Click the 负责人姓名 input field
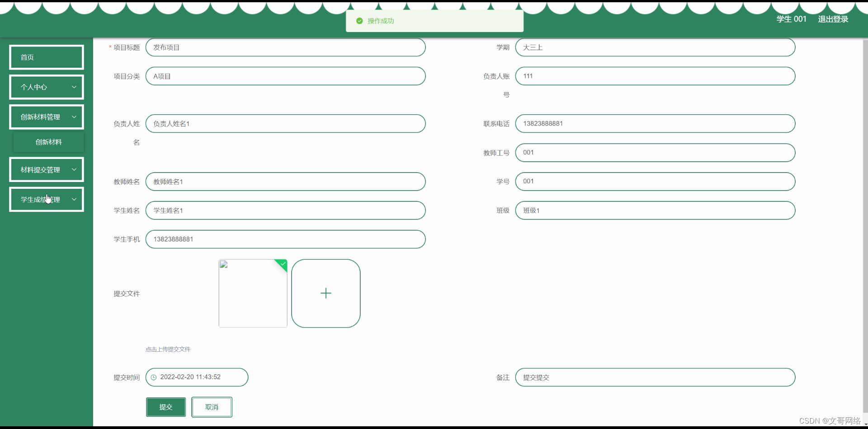Screen dimensions: 868x429 pyautogui.click(x=286, y=124)
